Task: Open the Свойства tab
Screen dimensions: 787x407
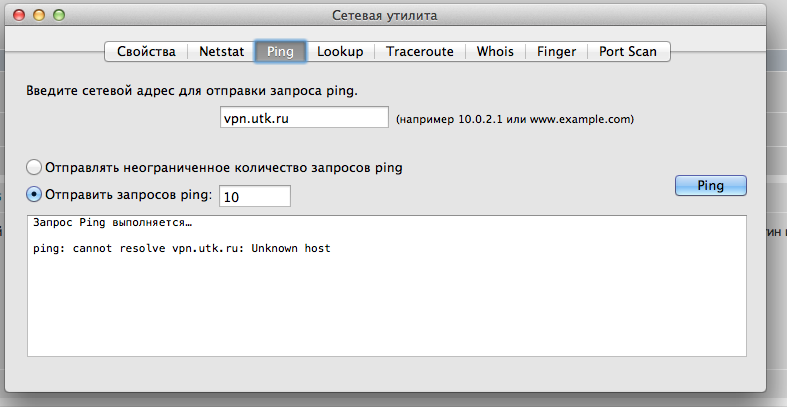Action: [146, 51]
